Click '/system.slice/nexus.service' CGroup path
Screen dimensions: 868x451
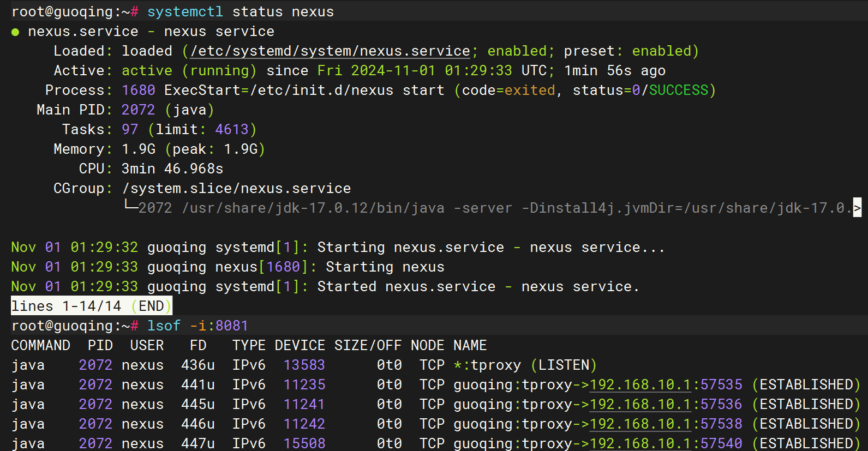pos(236,189)
